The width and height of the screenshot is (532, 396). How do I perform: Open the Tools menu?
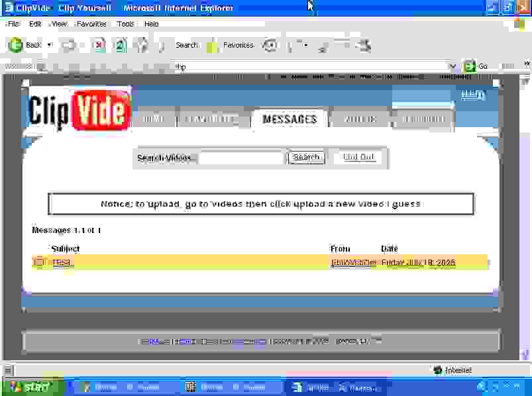[x=125, y=24]
